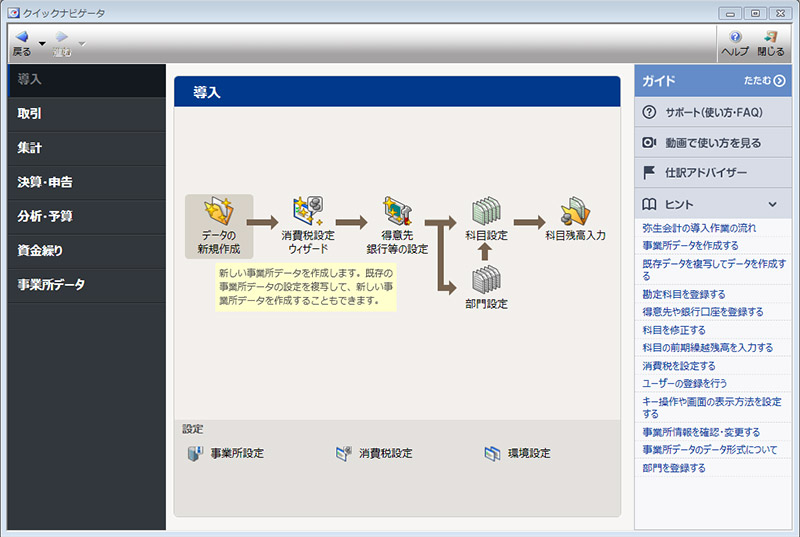This screenshot has height=537, width=800.
Task: Click the 戻る back arrow icon
Action: [21, 37]
